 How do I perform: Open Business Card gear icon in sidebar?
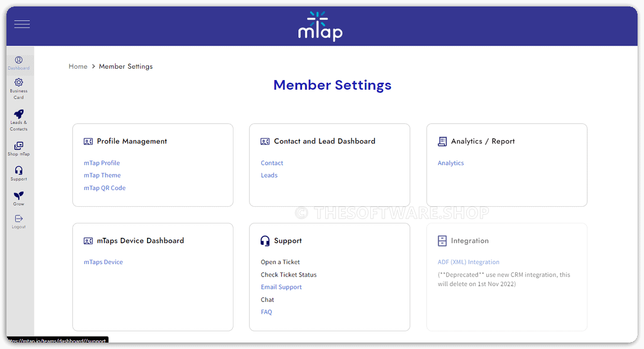[19, 82]
